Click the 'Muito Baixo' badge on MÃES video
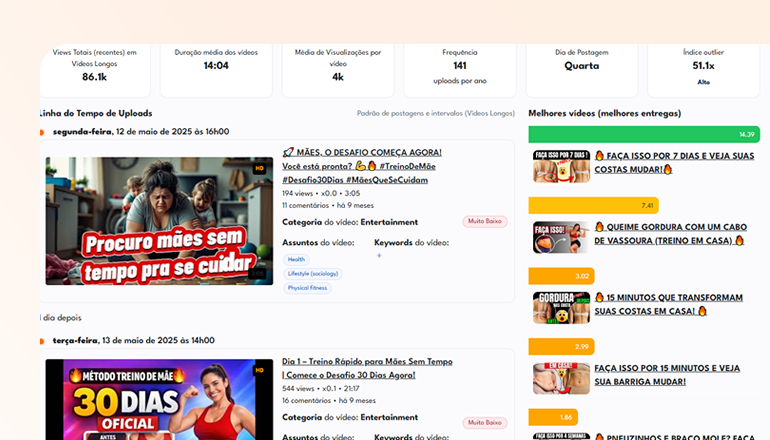 (x=485, y=221)
